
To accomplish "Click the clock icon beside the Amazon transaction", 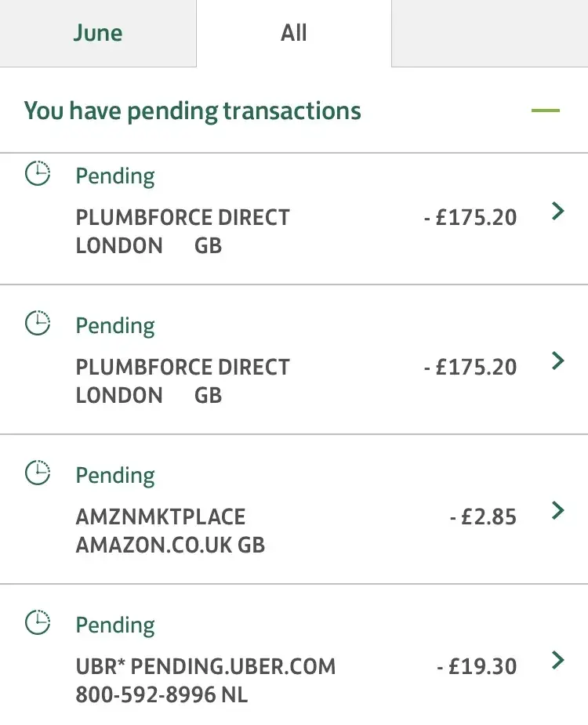I will pos(38,473).
